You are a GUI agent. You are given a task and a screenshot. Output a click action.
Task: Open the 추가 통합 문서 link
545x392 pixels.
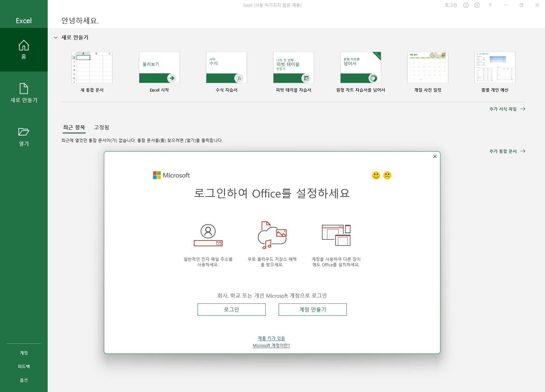(503, 151)
